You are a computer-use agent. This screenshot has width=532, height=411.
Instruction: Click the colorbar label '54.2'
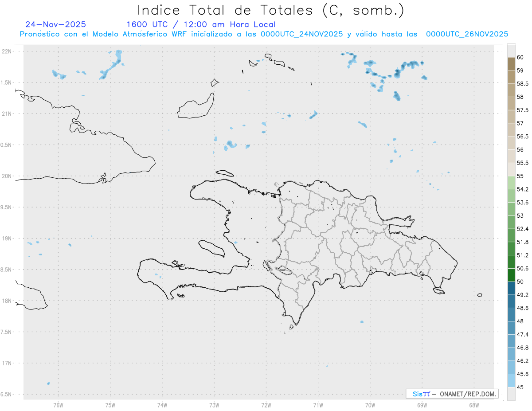523,189
